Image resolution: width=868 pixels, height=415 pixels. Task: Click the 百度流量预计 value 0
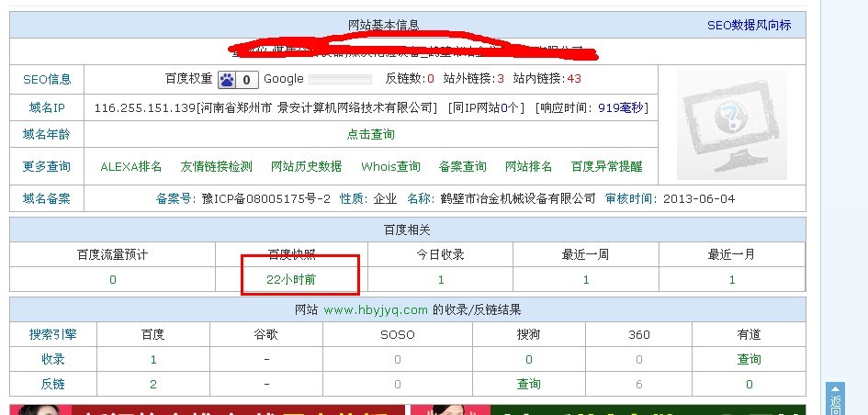(x=113, y=279)
